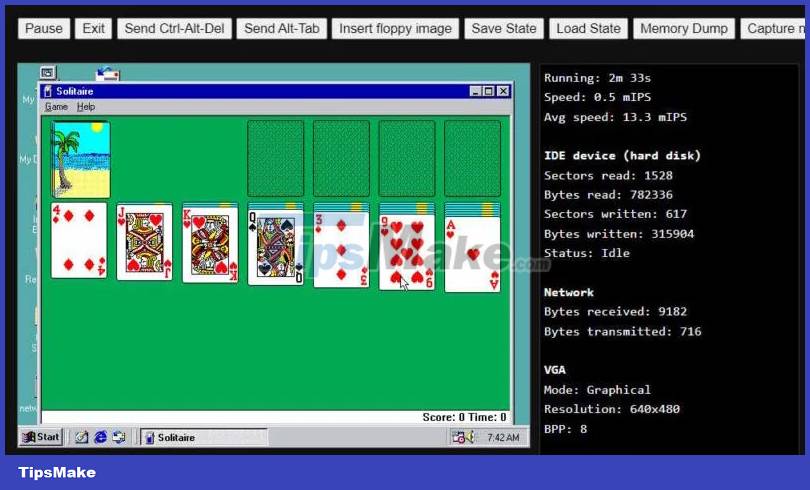Click the Mode: Graphical text

(x=597, y=390)
